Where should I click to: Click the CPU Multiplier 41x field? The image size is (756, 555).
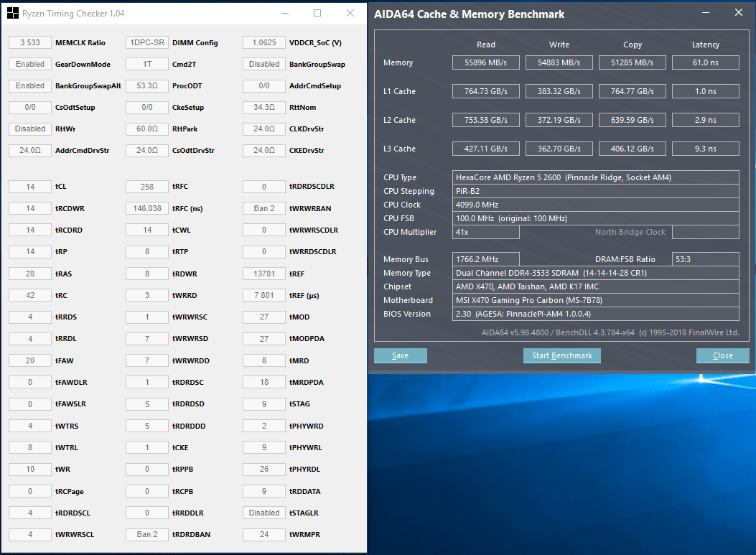(x=486, y=232)
